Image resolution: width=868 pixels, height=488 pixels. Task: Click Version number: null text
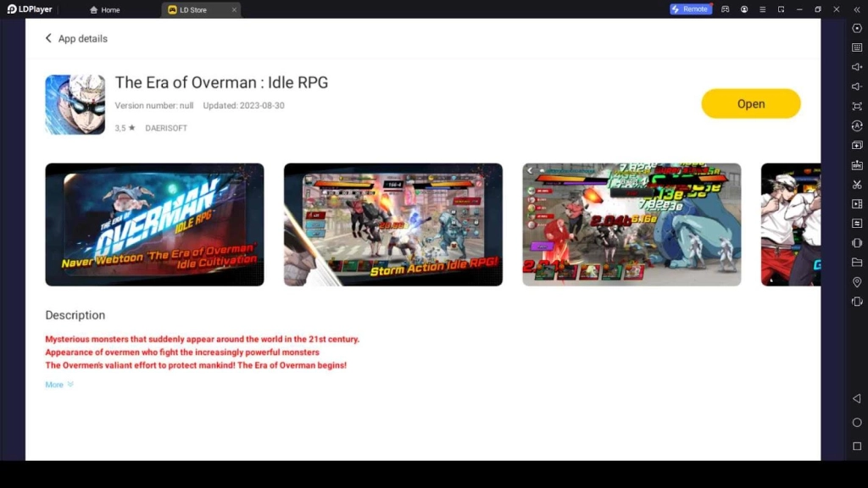(x=154, y=105)
